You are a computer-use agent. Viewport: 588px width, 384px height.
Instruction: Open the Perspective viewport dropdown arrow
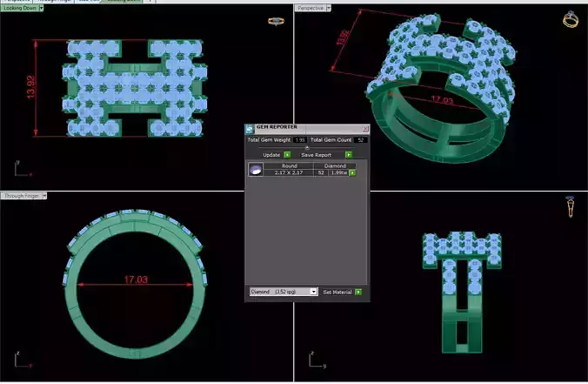[329, 8]
